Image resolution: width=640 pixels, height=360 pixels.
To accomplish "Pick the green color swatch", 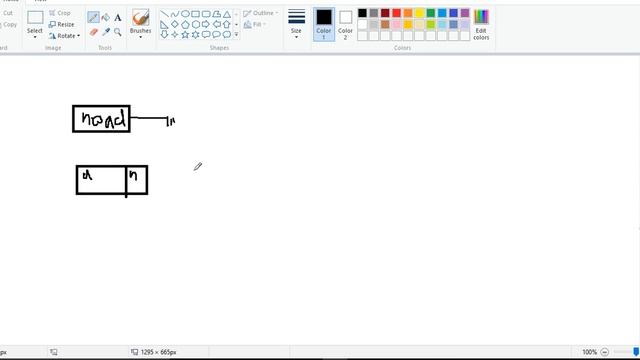I will (x=431, y=13).
